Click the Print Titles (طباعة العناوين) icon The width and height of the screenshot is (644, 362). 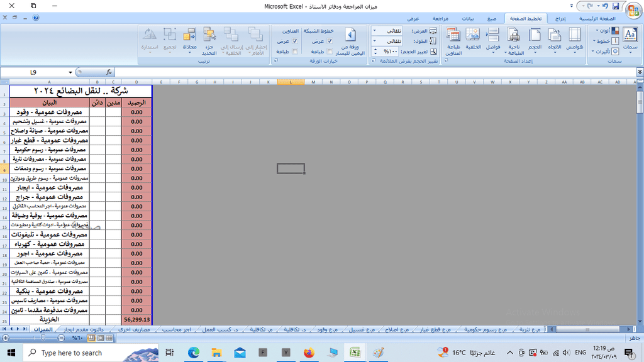[453, 41]
